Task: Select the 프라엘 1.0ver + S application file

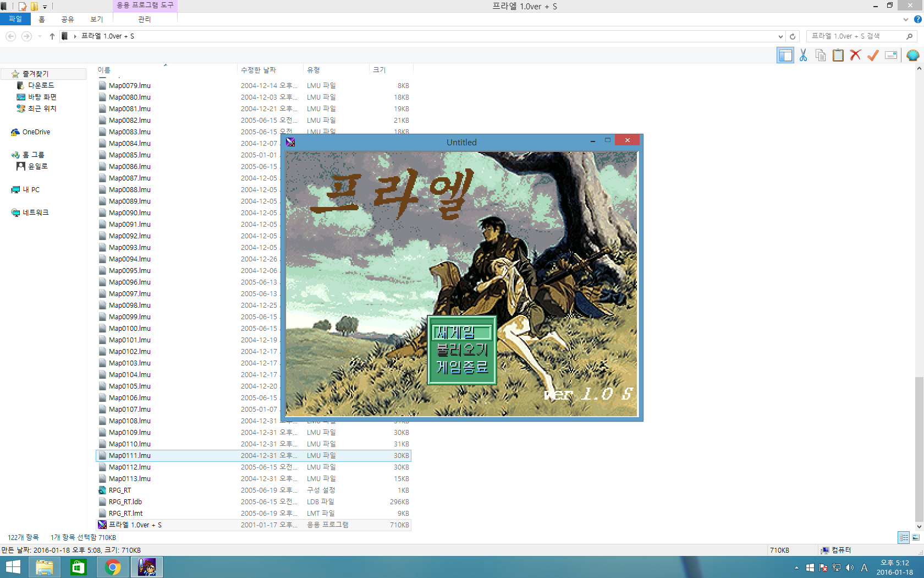Action: [x=254, y=525]
